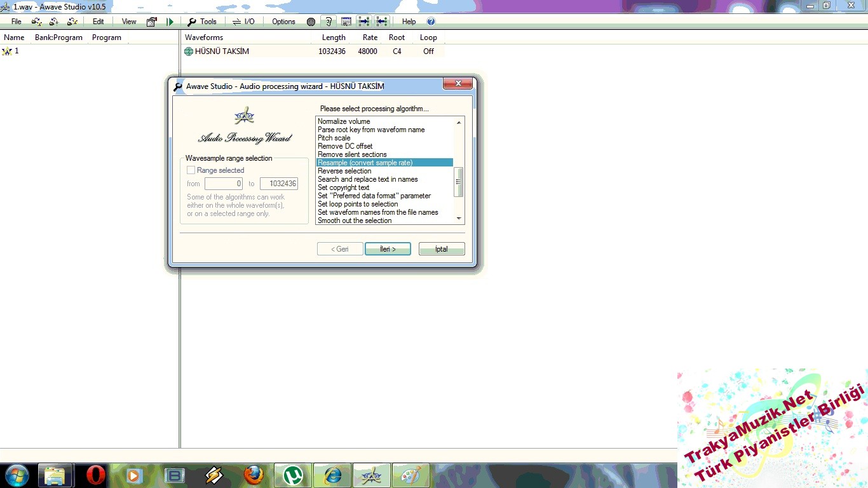Click the blue Help question mark icon
Image resolution: width=868 pixels, height=488 pixels.
(x=431, y=22)
